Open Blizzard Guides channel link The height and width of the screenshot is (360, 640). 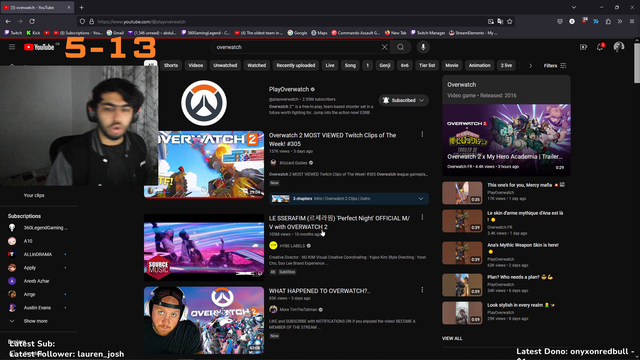pyautogui.click(x=293, y=163)
